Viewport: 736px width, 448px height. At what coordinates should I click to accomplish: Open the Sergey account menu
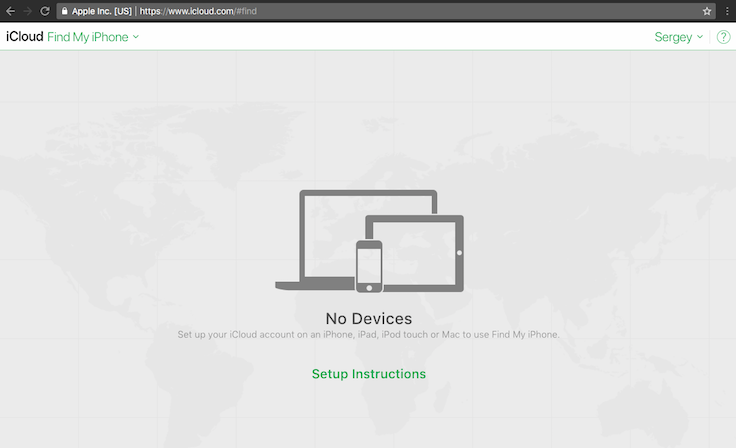click(x=679, y=37)
